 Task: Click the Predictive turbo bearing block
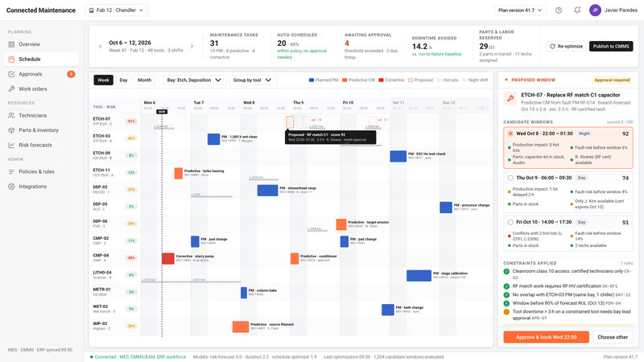tap(178, 173)
